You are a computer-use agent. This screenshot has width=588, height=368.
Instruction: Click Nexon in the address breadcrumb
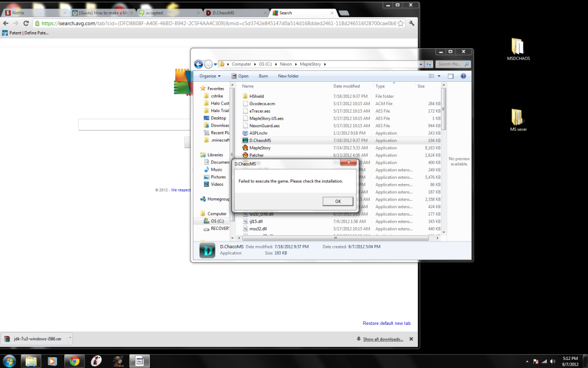tap(286, 64)
